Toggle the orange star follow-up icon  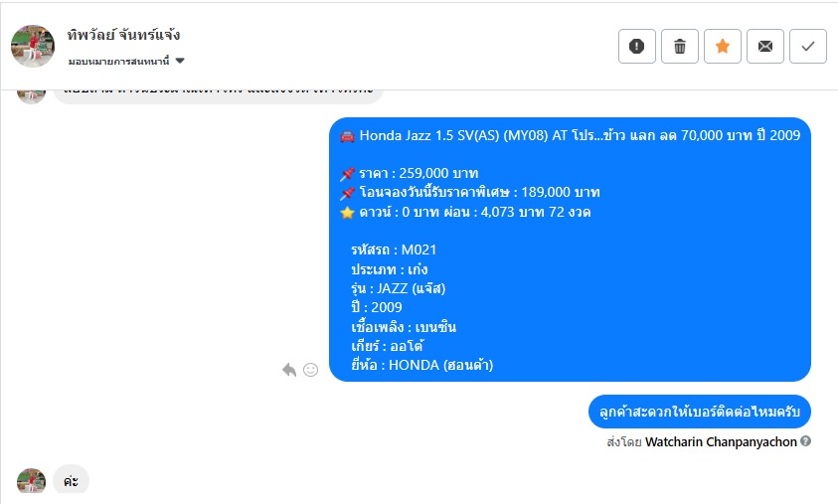click(x=722, y=47)
